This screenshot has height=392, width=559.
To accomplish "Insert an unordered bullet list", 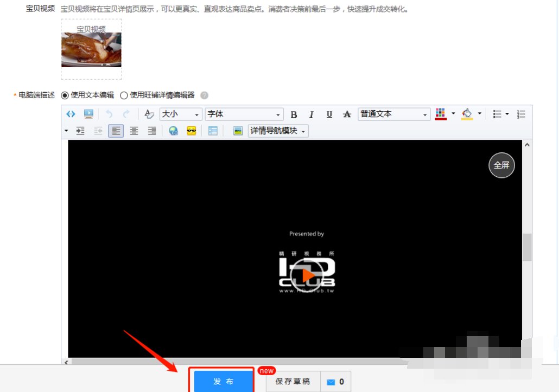I will 497,114.
